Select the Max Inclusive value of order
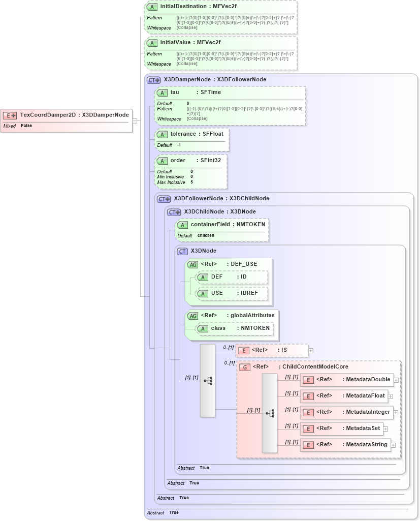The height and width of the screenshot is (521, 420). coord(191,182)
